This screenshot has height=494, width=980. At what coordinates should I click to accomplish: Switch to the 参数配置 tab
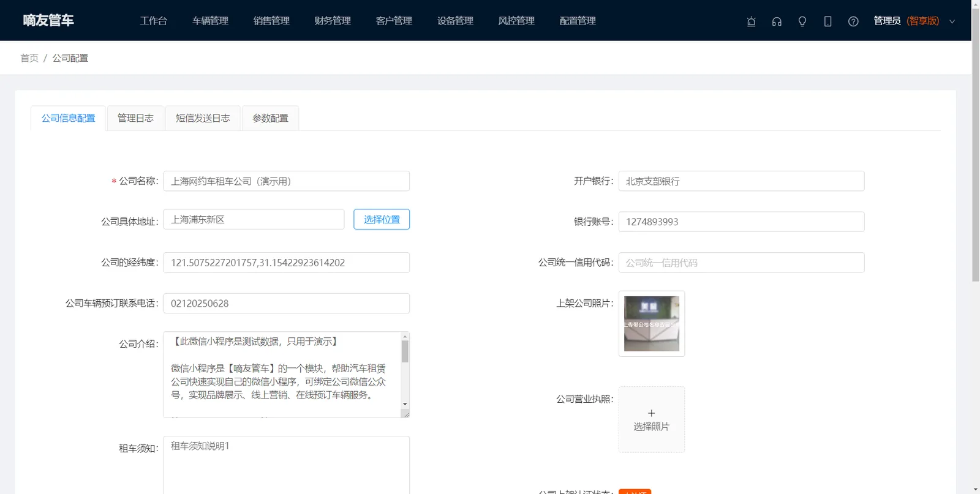point(271,118)
